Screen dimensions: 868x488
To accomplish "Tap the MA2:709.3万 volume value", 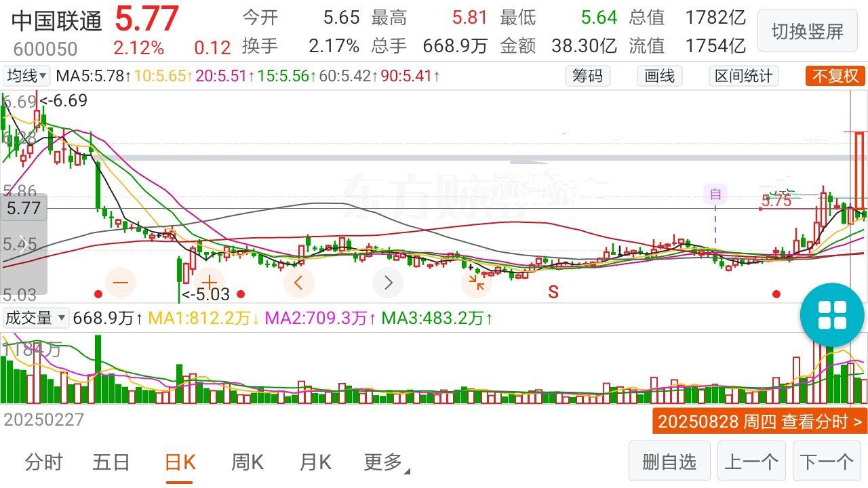I will [x=320, y=317].
